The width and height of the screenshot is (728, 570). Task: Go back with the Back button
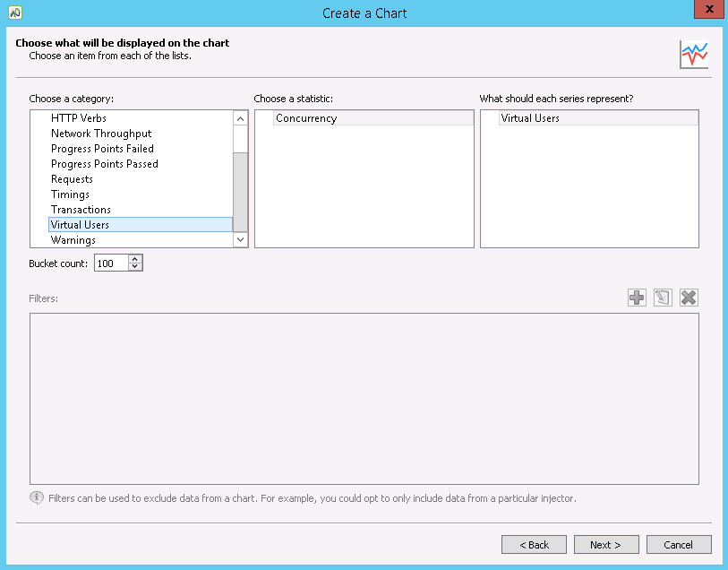pyautogui.click(x=534, y=544)
